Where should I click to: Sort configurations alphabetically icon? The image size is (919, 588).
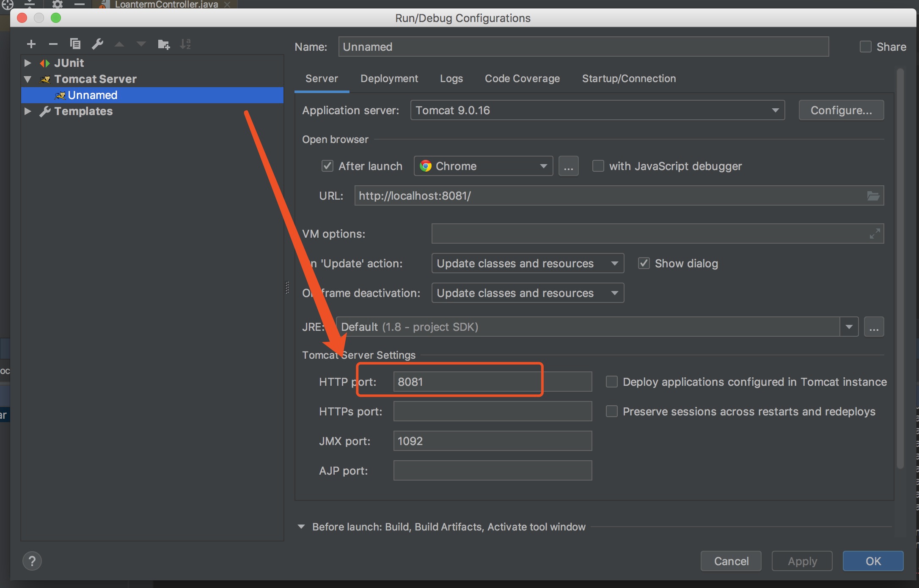186,44
